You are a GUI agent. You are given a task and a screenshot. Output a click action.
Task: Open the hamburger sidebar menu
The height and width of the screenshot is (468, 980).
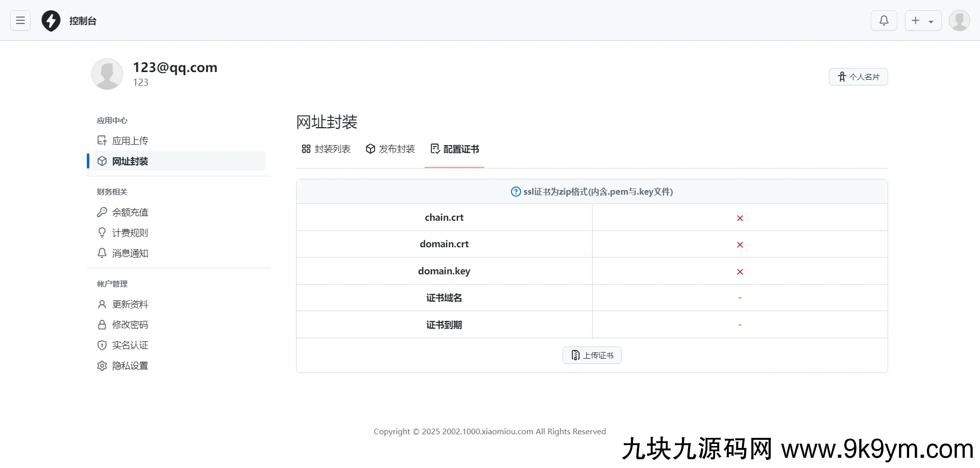20,20
